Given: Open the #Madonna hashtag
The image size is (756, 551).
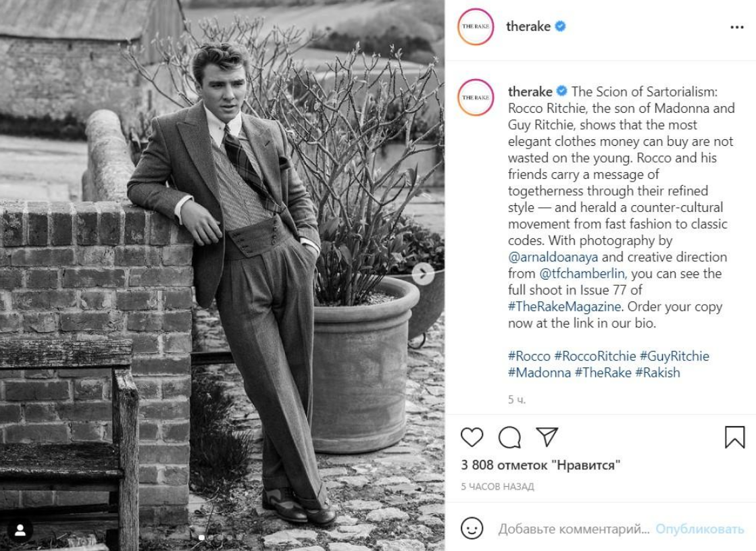Looking at the screenshot, I should coord(539,372).
